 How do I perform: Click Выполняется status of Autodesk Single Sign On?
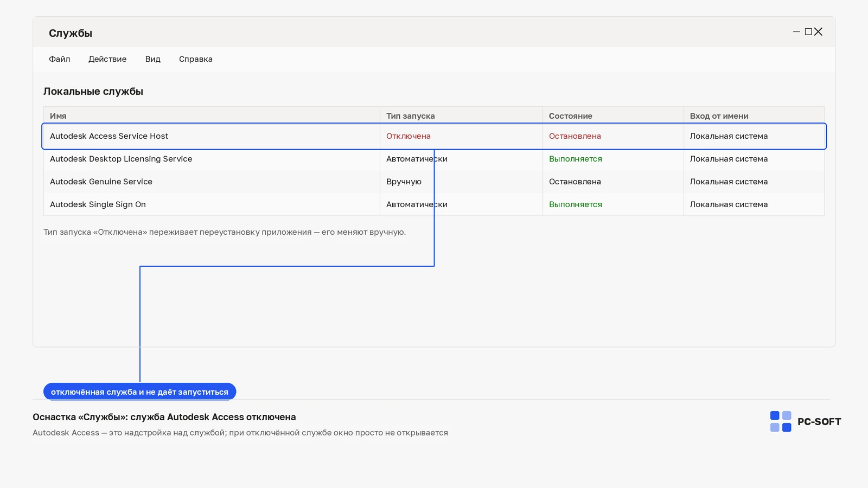coord(575,204)
